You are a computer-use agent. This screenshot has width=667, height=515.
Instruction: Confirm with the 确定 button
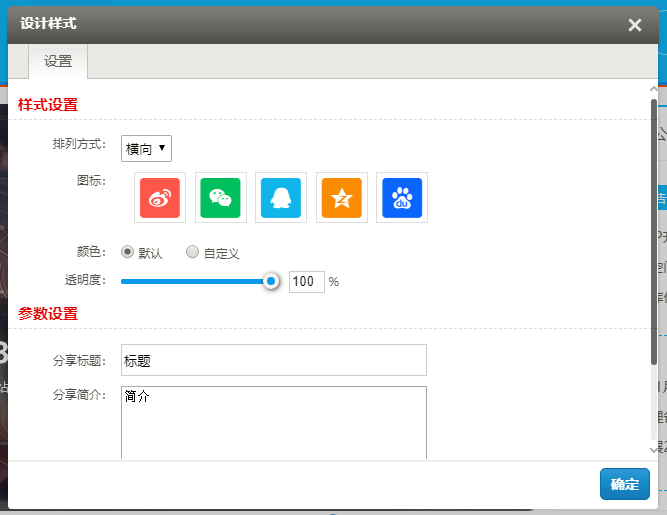pyautogui.click(x=624, y=484)
